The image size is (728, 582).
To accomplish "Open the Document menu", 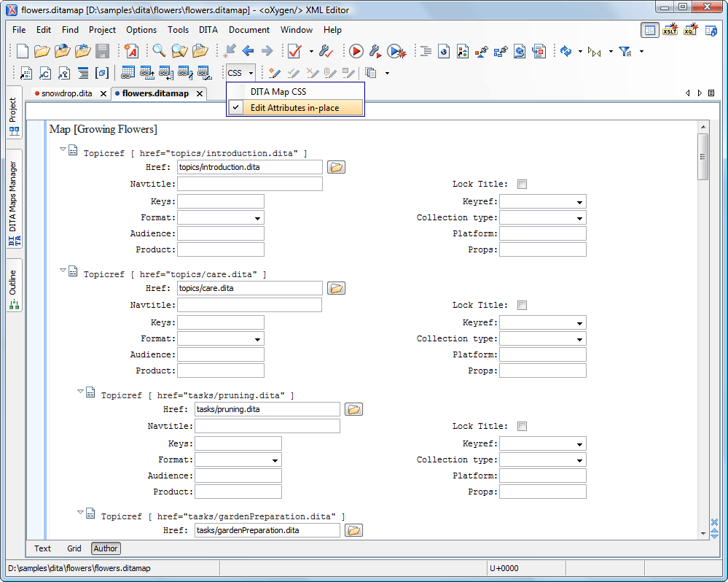I will (x=248, y=30).
